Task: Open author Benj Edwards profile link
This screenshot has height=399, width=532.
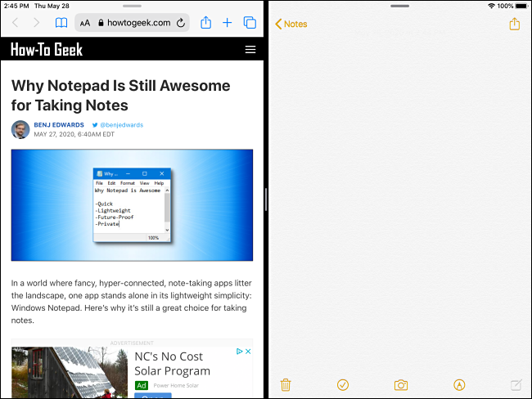Action: point(59,125)
